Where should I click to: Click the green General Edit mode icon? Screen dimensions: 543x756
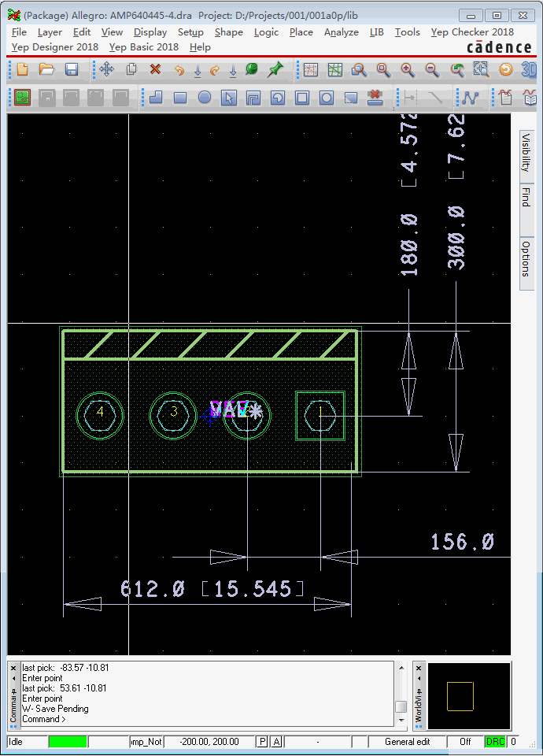tap(22, 98)
